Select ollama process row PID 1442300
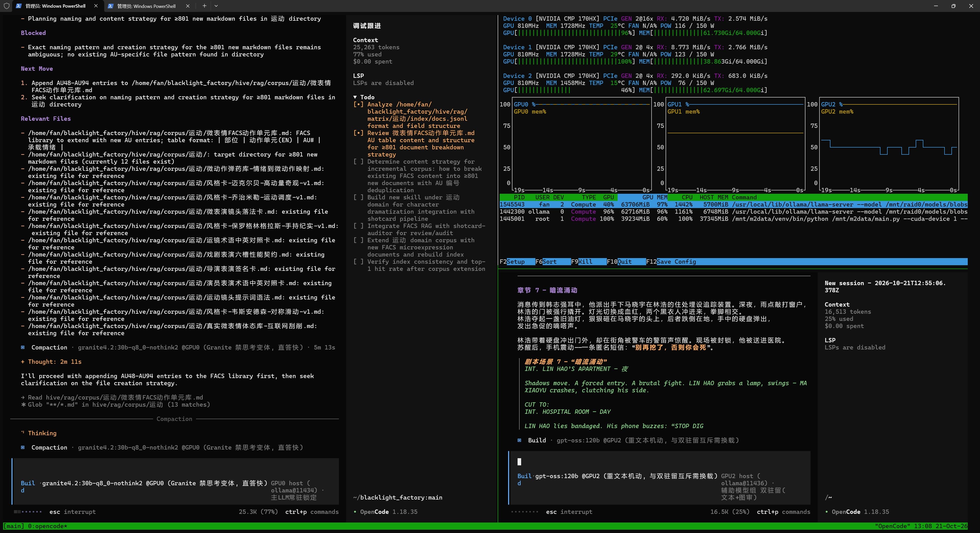 click(733, 212)
